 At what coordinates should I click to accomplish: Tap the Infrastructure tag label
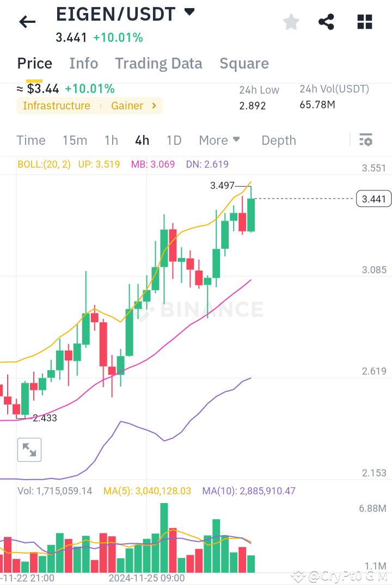(x=57, y=106)
